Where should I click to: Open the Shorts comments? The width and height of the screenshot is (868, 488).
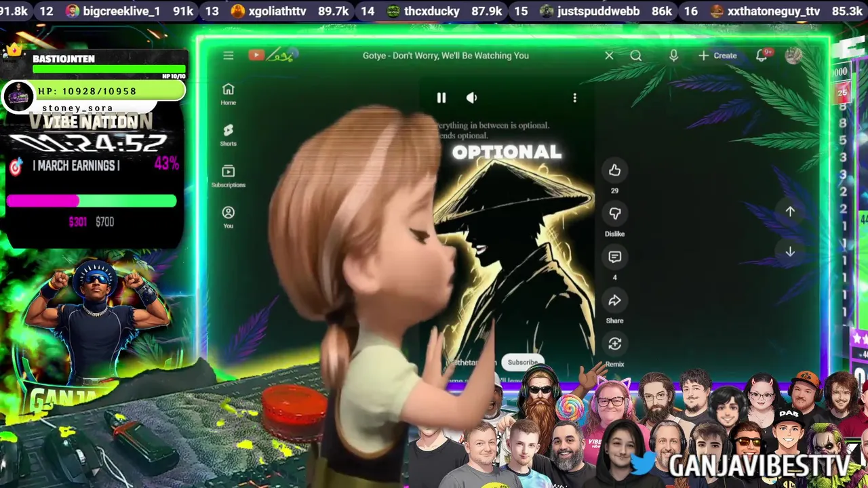pos(614,257)
